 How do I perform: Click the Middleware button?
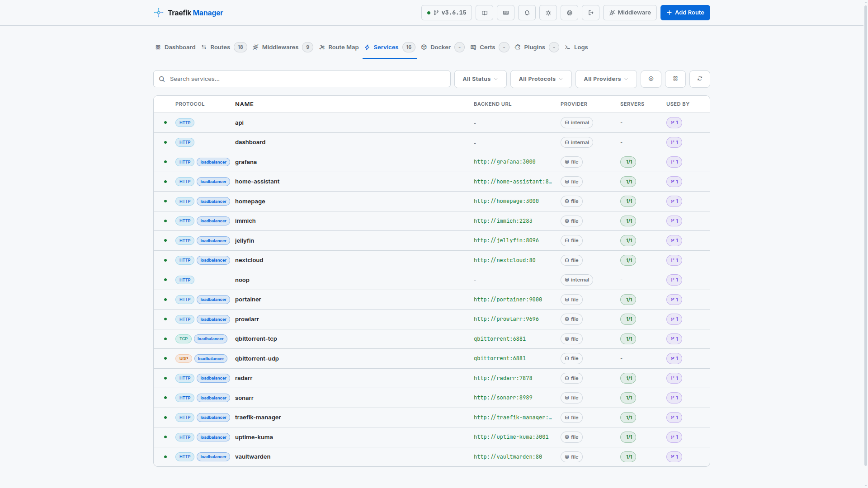coord(630,13)
